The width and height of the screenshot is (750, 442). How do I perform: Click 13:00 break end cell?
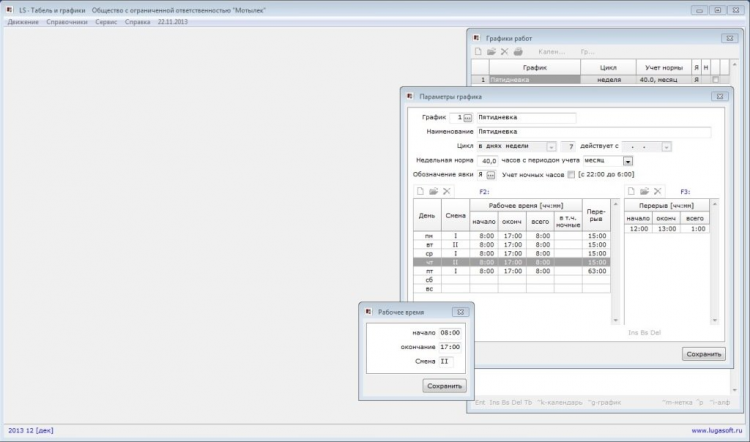pos(666,229)
